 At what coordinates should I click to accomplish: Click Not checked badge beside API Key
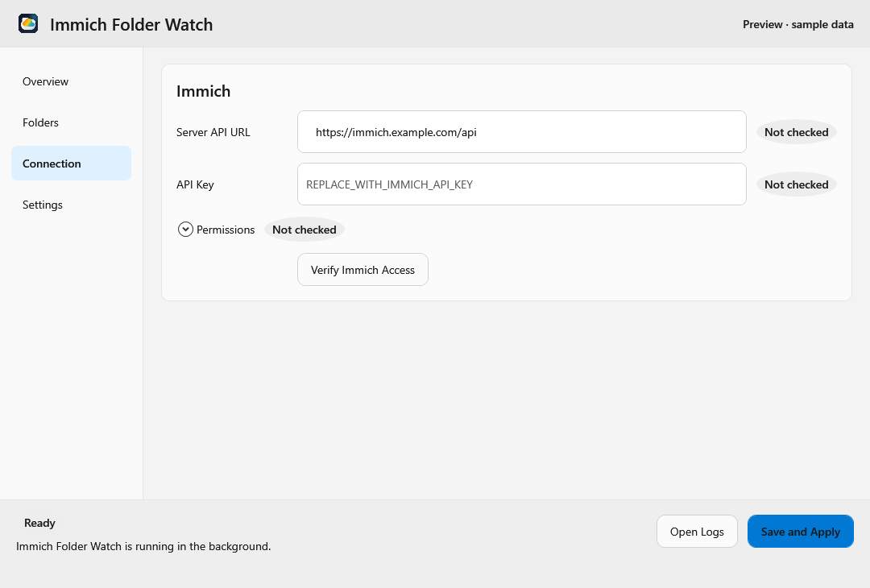796,184
